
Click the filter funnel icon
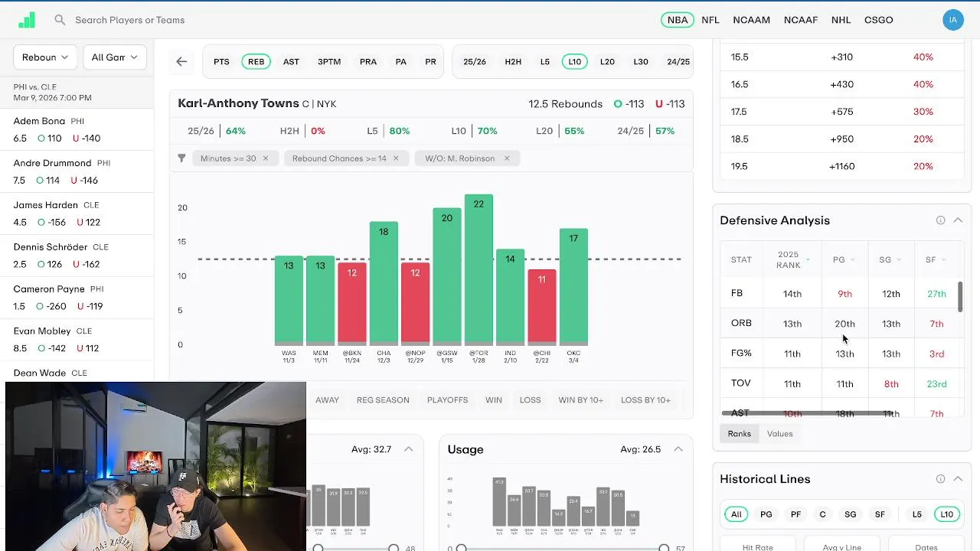click(181, 158)
